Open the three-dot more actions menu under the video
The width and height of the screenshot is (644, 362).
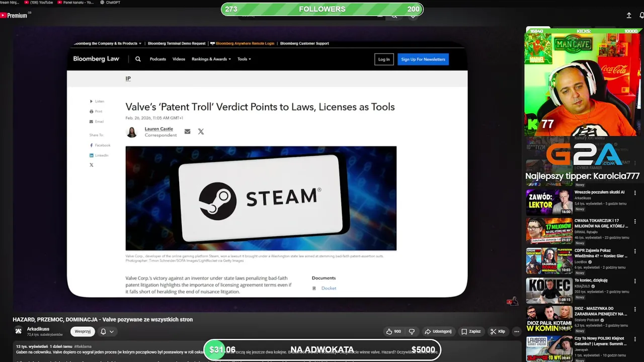516,331
